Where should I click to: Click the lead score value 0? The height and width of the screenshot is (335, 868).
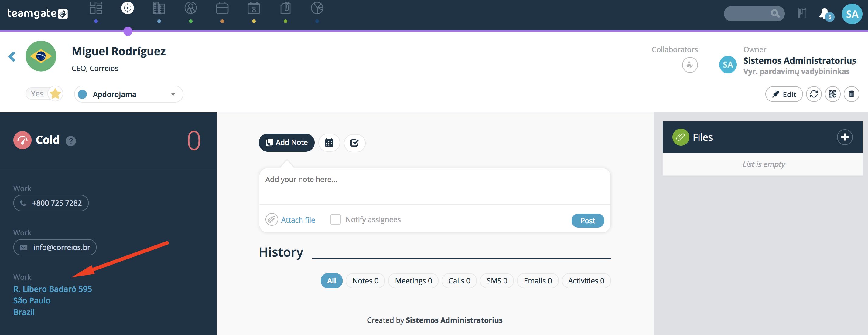click(194, 140)
